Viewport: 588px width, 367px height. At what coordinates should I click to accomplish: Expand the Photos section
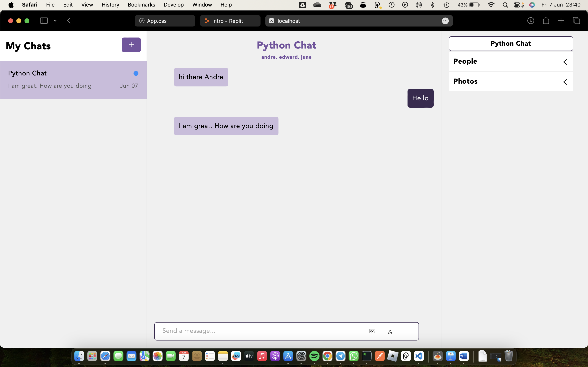click(x=565, y=82)
